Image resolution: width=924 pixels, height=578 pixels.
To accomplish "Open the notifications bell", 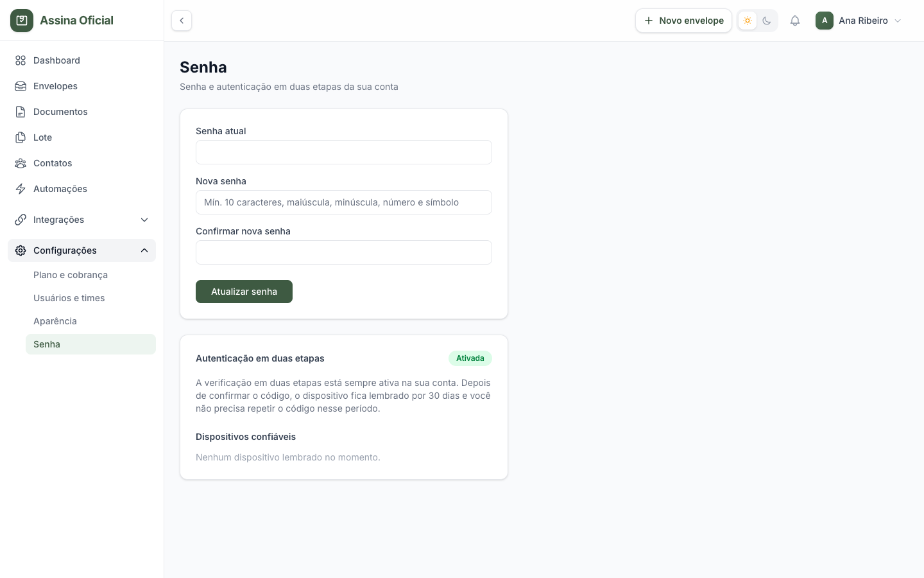I will pos(795,21).
